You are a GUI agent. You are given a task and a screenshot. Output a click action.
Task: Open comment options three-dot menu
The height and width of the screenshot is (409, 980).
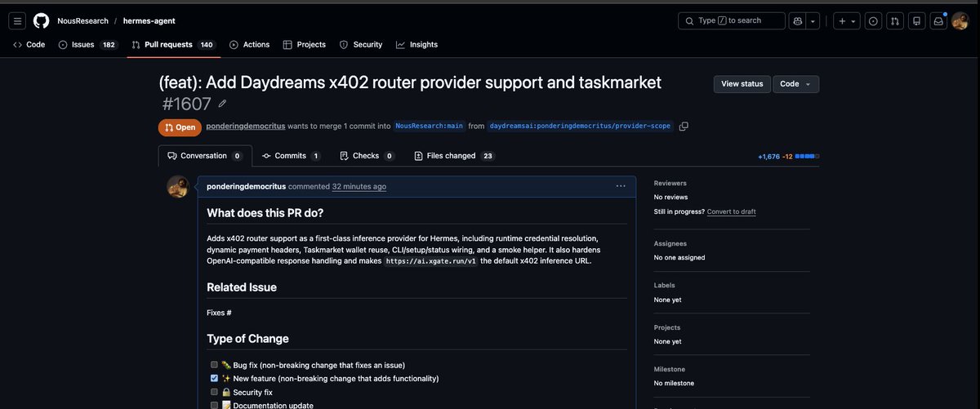coord(621,186)
